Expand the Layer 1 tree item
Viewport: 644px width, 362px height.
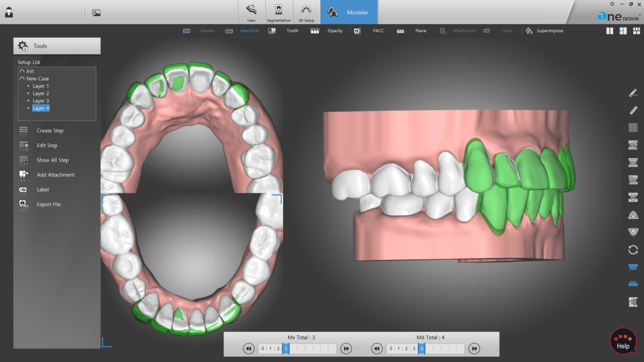pos(29,86)
